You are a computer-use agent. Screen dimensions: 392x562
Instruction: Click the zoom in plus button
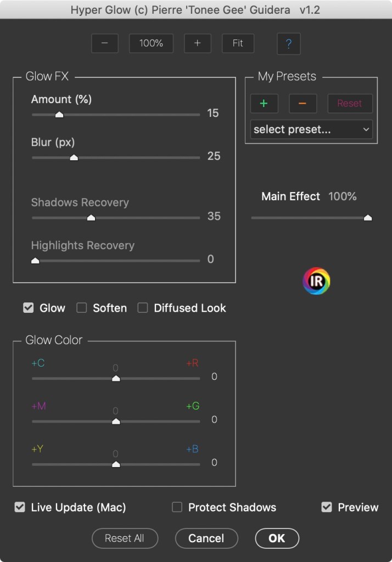(x=198, y=43)
